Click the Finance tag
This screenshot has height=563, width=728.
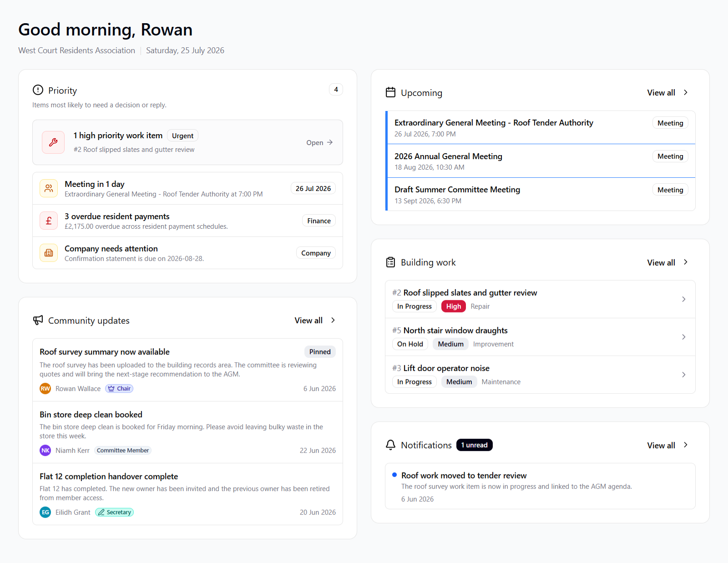[319, 221]
